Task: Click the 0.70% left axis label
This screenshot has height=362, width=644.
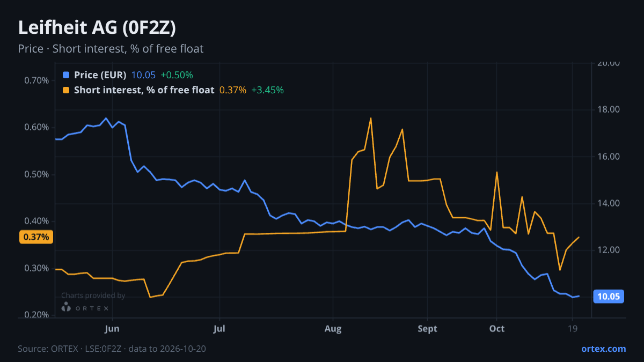Action: [x=36, y=80]
